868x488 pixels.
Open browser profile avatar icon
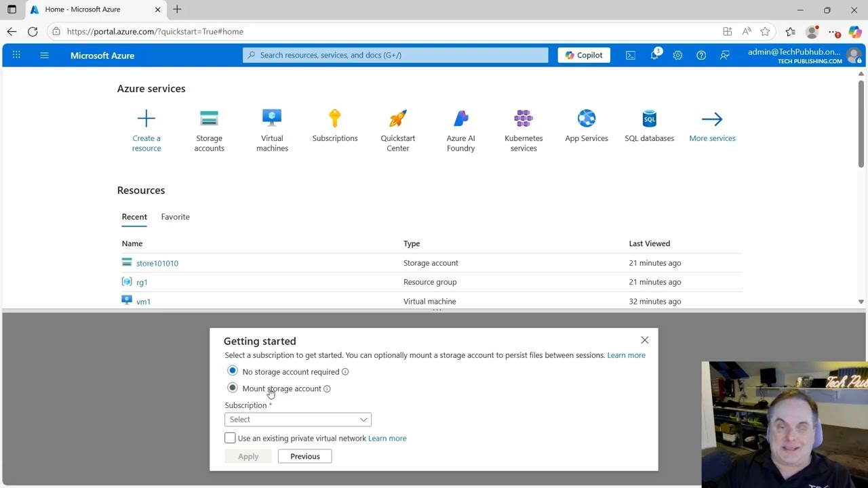click(812, 31)
